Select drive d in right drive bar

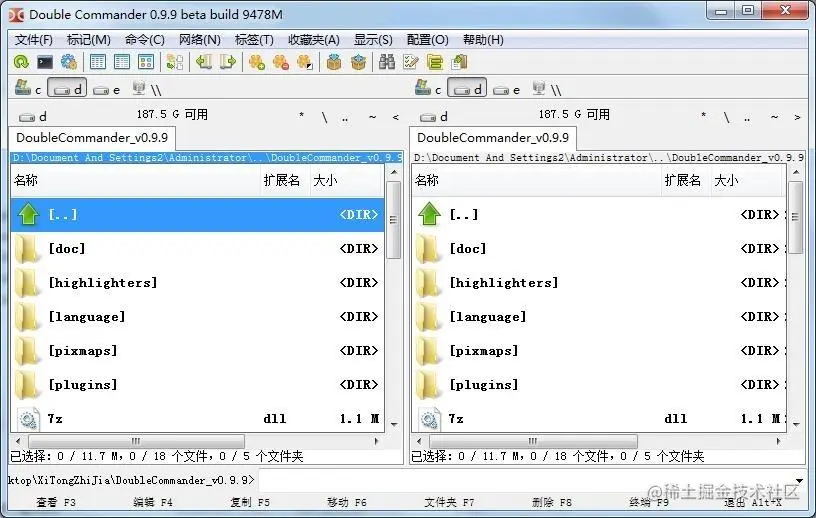pyautogui.click(x=467, y=88)
